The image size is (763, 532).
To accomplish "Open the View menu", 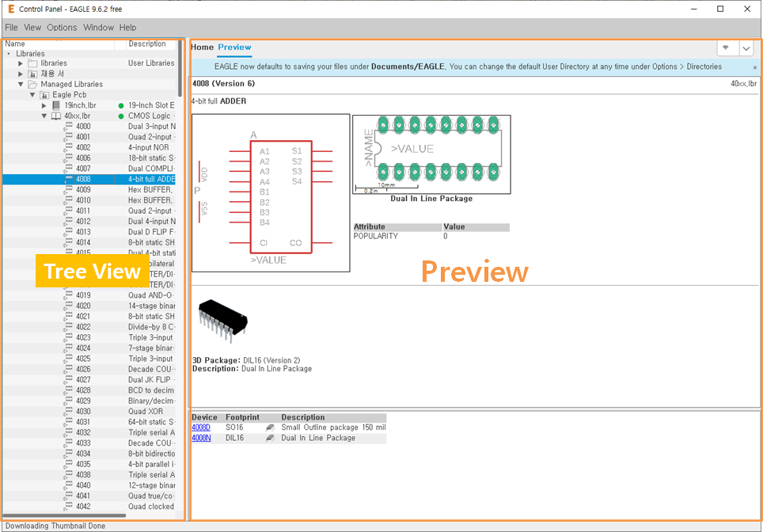I will [32, 27].
